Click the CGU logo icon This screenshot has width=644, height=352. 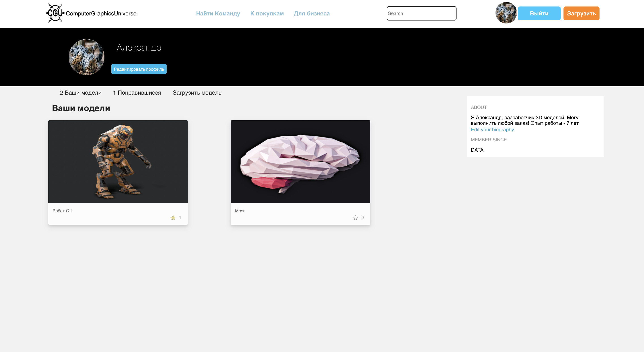pos(55,13)
